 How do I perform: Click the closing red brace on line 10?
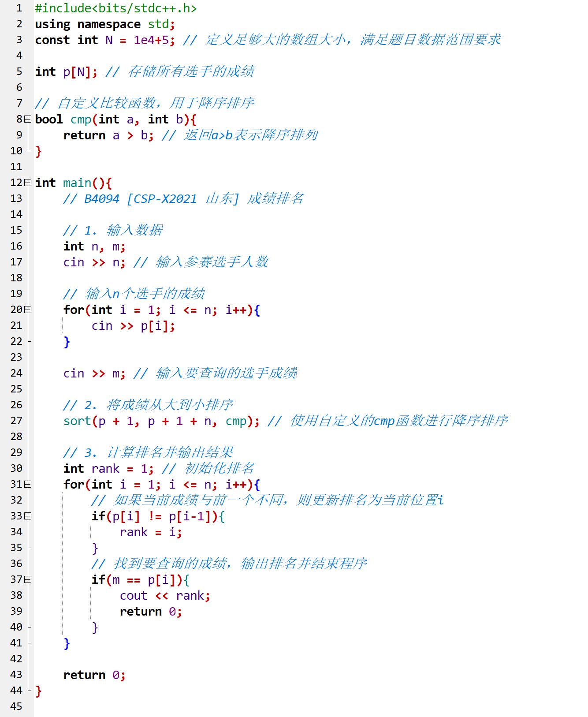[38, 151]
